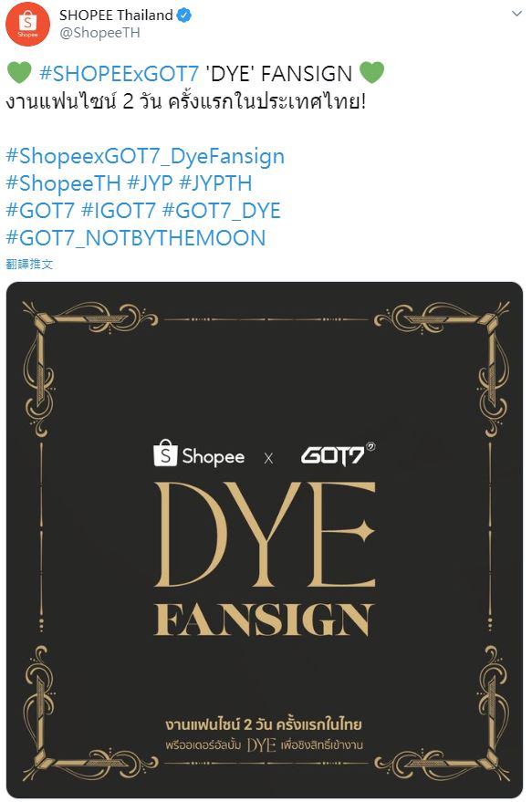The height and width of the screenshot is (802, 532).
Task: Open the Shopee profile avatar
Action: click(27, 24)
